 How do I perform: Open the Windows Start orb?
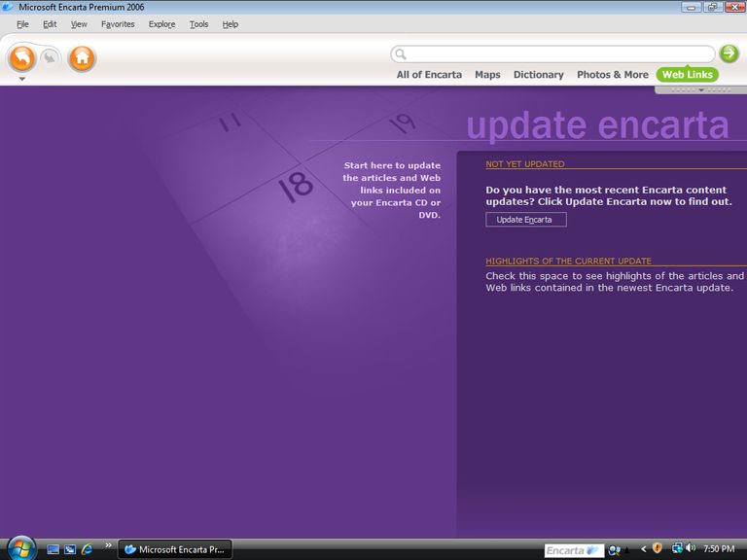click(x=19, y=548)
